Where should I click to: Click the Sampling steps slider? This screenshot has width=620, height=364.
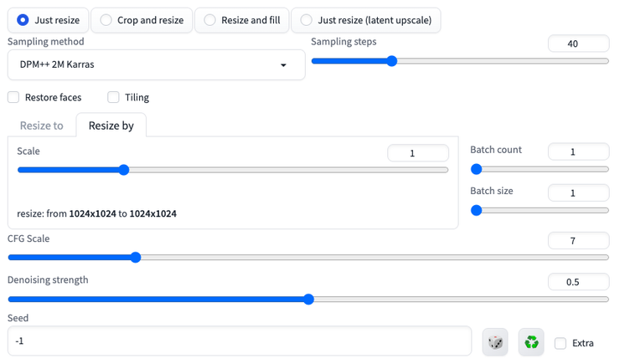click(460, 61)
